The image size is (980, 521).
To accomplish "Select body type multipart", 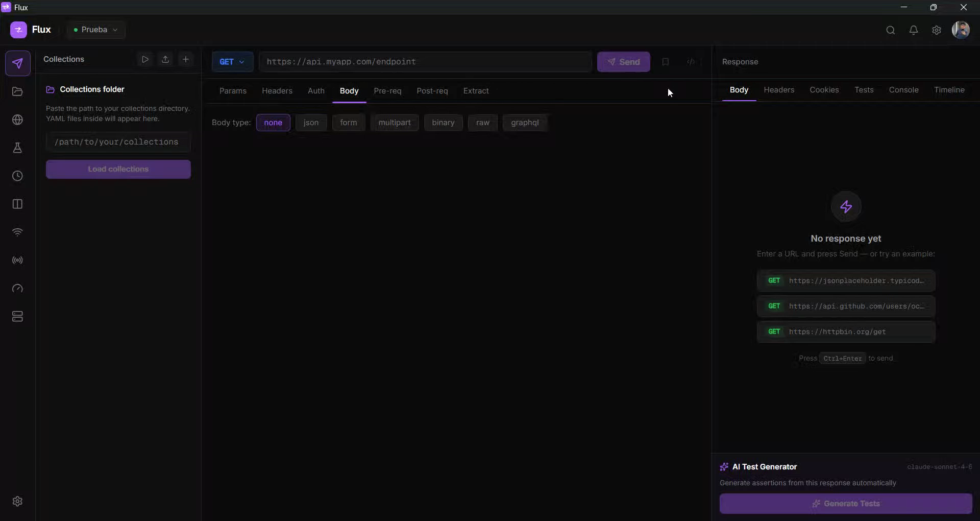I will [x=395, y=123].
